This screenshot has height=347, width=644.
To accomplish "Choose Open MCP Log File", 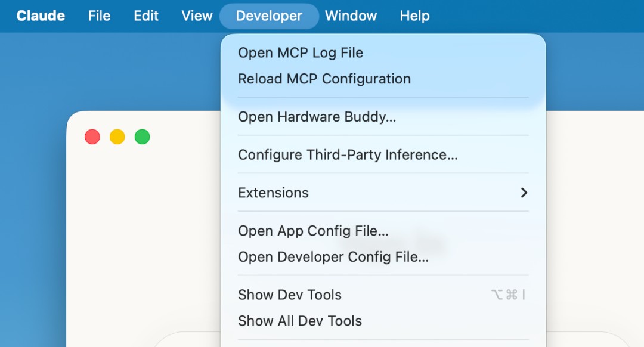I will pos(301,52).
